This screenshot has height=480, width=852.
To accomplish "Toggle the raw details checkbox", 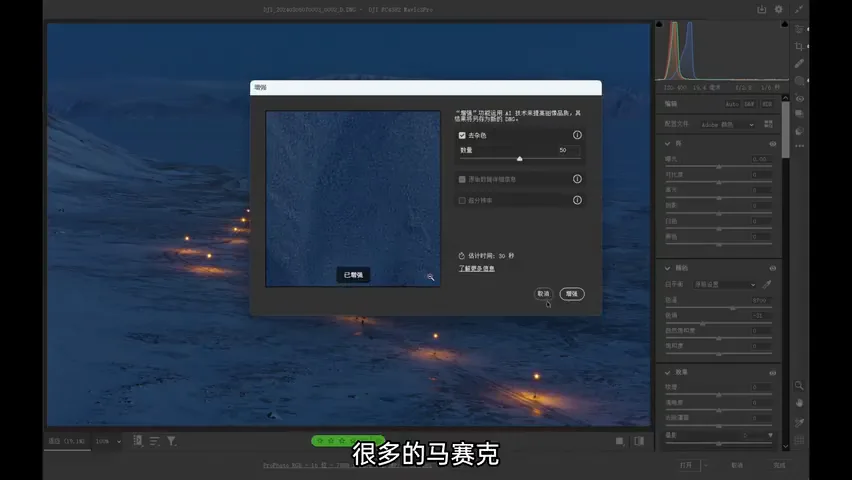I will click(462, 179).
